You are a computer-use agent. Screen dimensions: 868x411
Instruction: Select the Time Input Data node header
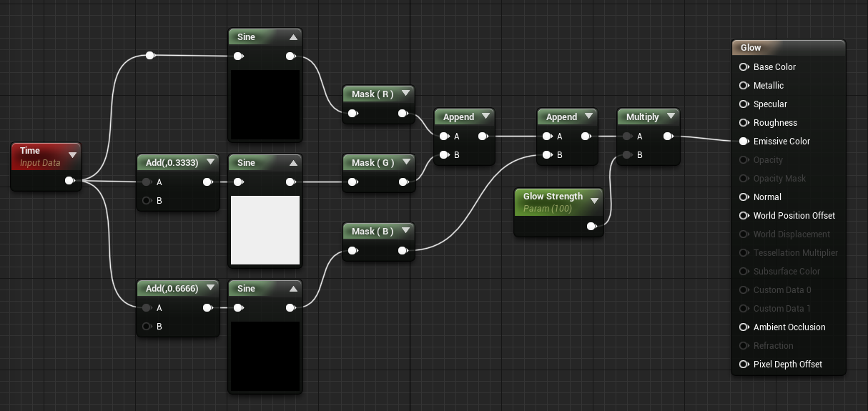[x=46, y=157]
